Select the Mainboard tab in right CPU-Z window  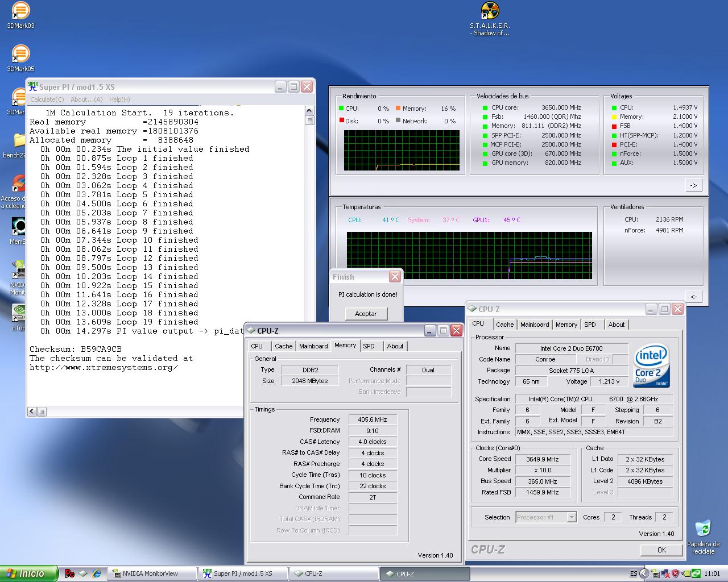(535, 325)
